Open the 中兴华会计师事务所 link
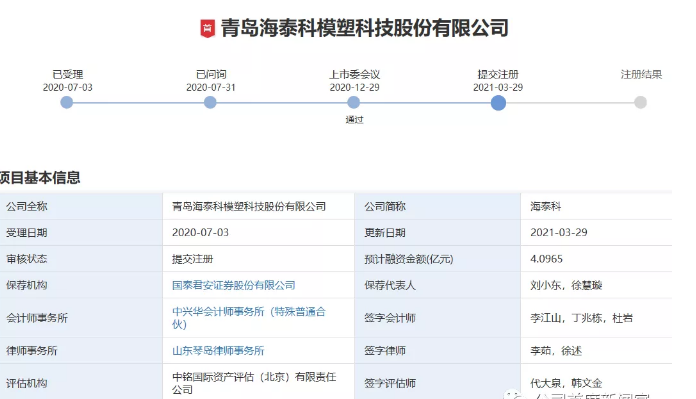Image resolution: width=696 pixels, height=399 pixels. 249,318
